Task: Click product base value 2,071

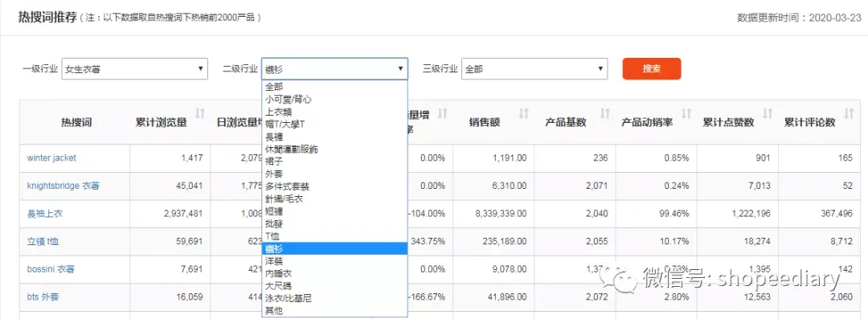Action: click(596, 186)
